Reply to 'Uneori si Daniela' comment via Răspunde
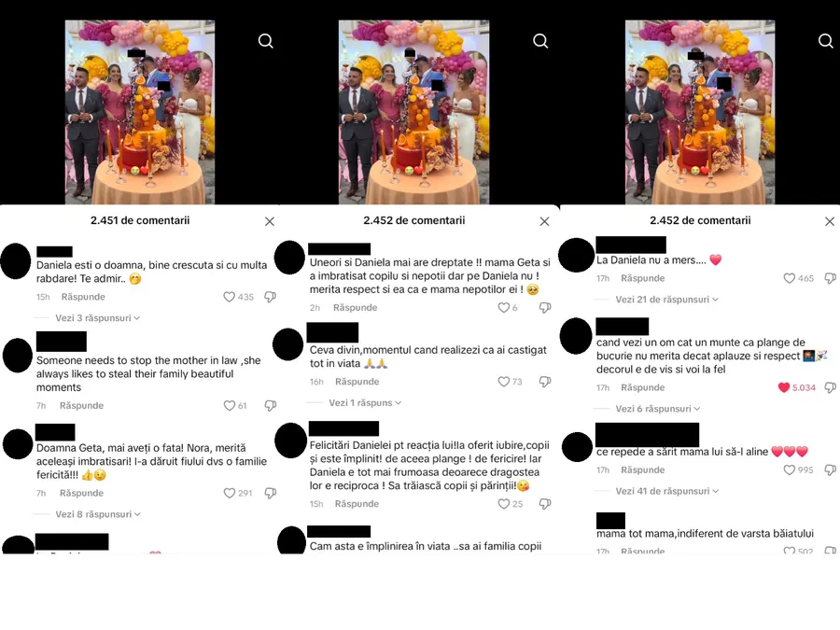The image size is (840, 630). coord(356,307)
